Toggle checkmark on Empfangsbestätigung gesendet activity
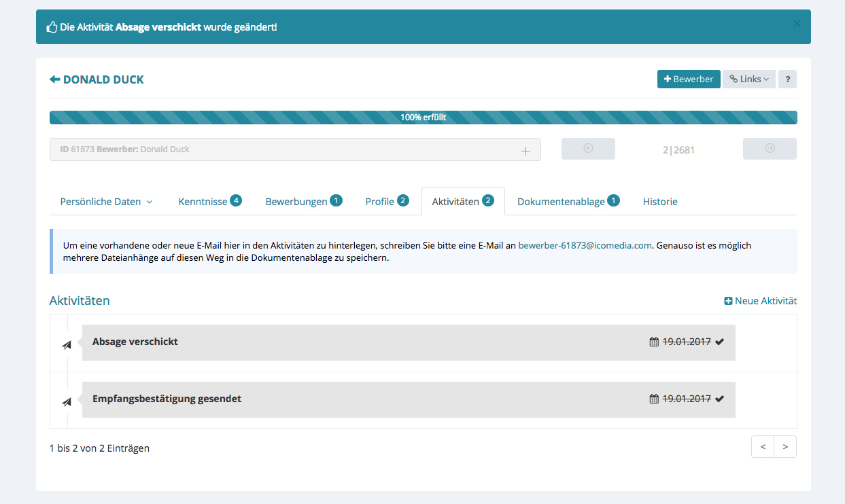Screen dimensions: 845x504 pos(720,399)
